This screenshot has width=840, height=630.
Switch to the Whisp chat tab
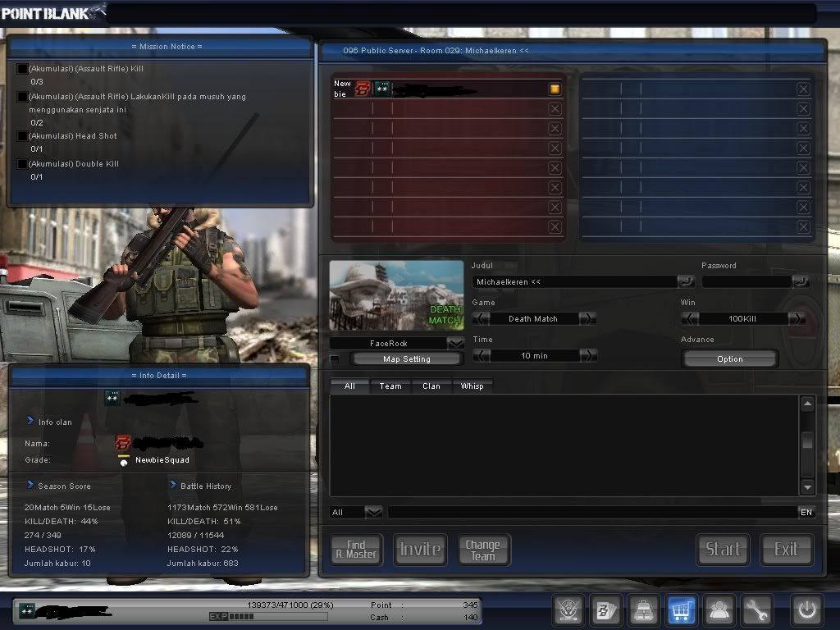[472, 386]
